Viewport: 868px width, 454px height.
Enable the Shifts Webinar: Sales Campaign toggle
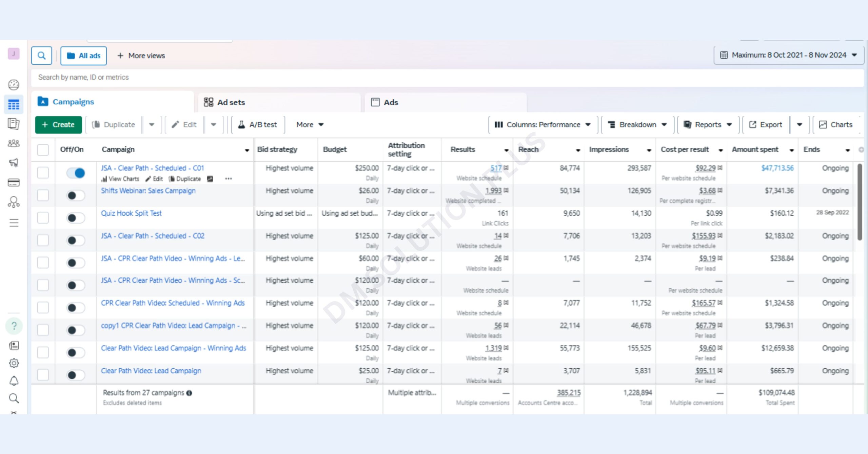(x=76, y=195)
